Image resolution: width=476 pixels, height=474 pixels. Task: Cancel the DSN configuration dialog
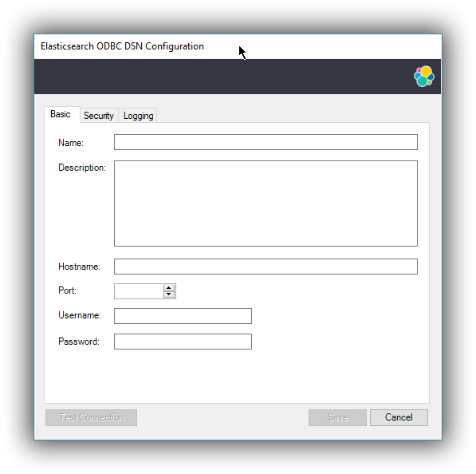click(x=399, y=417)
